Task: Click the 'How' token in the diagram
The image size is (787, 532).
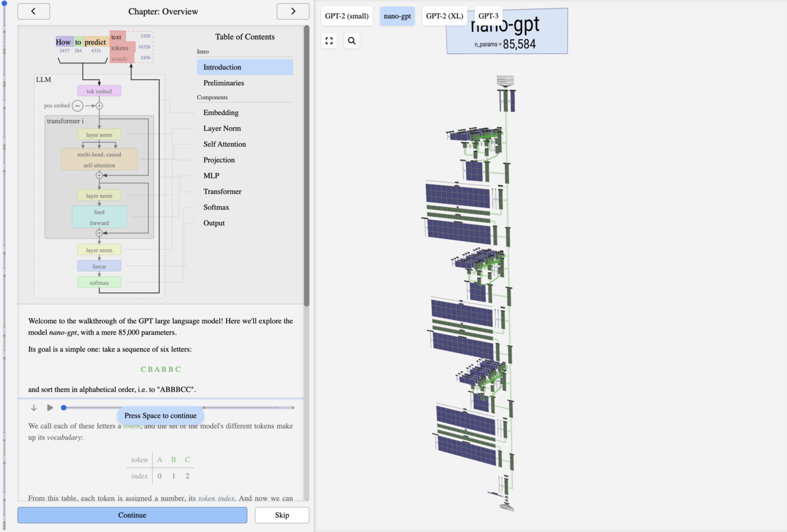Action: click(x=63, y=42)
